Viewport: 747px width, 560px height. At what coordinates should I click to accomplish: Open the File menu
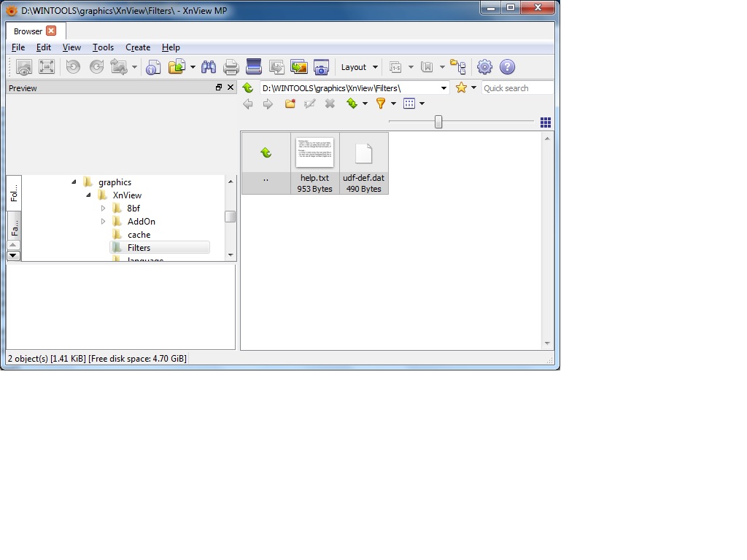pyautogui.click(x=18, y=47)
